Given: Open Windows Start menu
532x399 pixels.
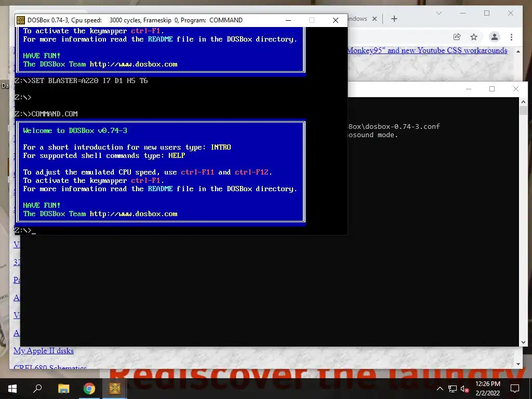Looking at the screenshot, I should coord(12,389).
